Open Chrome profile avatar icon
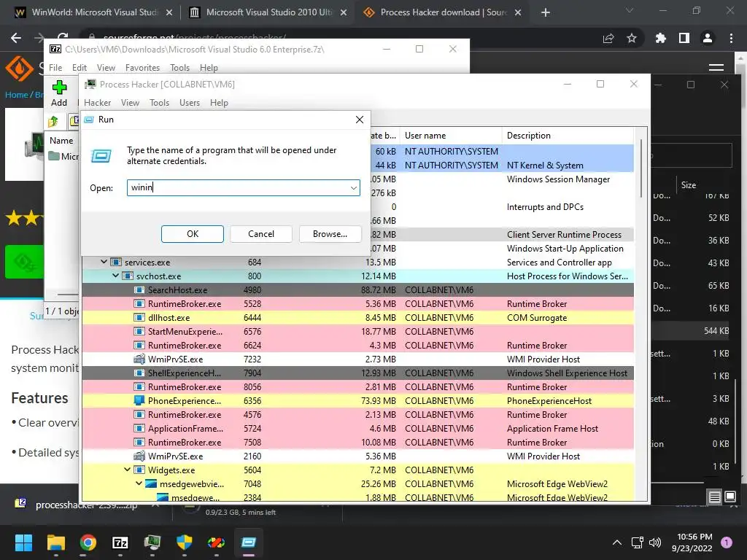The image size is (747, 560). coord(708,38)
